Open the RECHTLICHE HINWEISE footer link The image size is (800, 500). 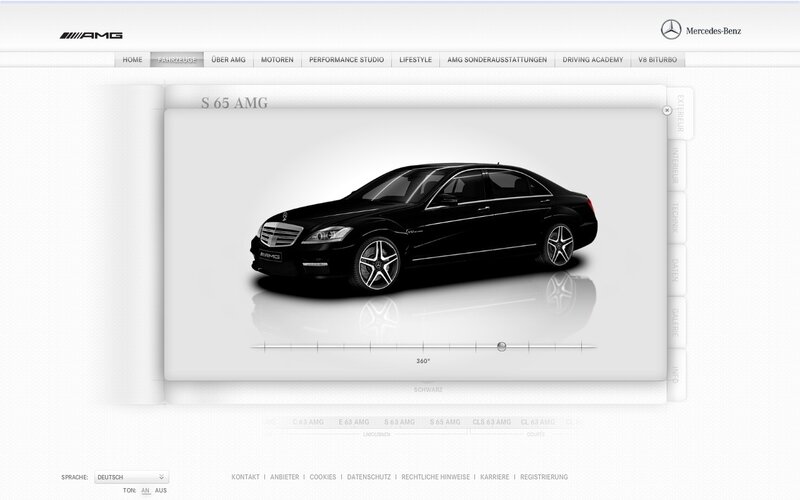coord(436,477)
